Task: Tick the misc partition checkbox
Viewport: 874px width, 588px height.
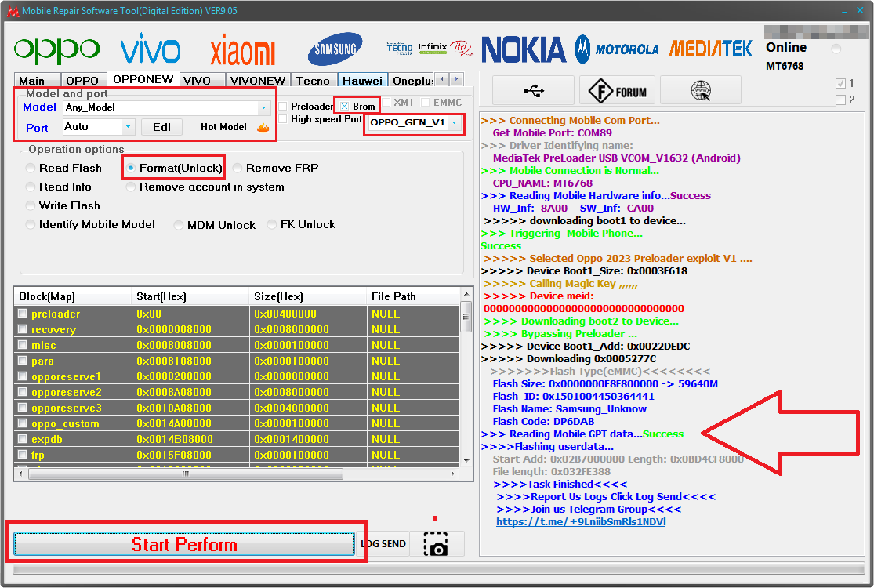Action: (22, 344)
